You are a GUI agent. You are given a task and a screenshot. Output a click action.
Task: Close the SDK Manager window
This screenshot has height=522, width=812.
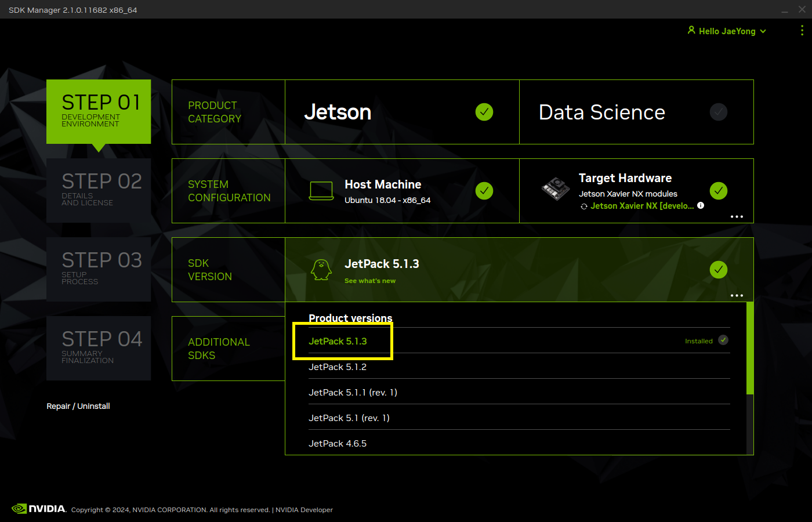coord(802,9)
